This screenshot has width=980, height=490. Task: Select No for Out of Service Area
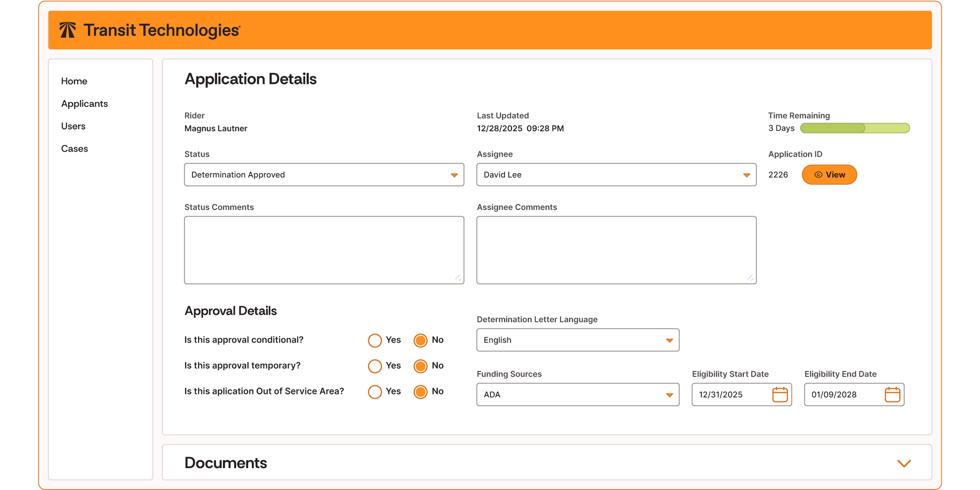click(420, 392)
